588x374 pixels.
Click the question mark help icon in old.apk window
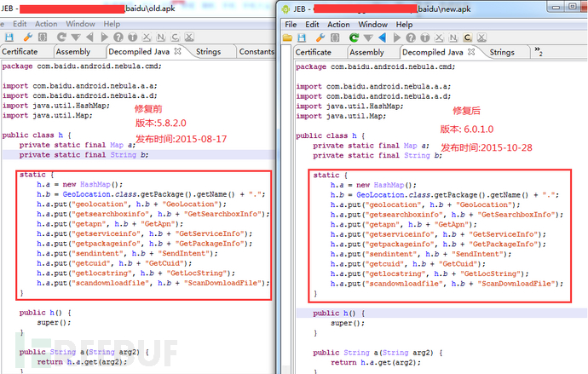pyautogui.click(x=118, y=37)
